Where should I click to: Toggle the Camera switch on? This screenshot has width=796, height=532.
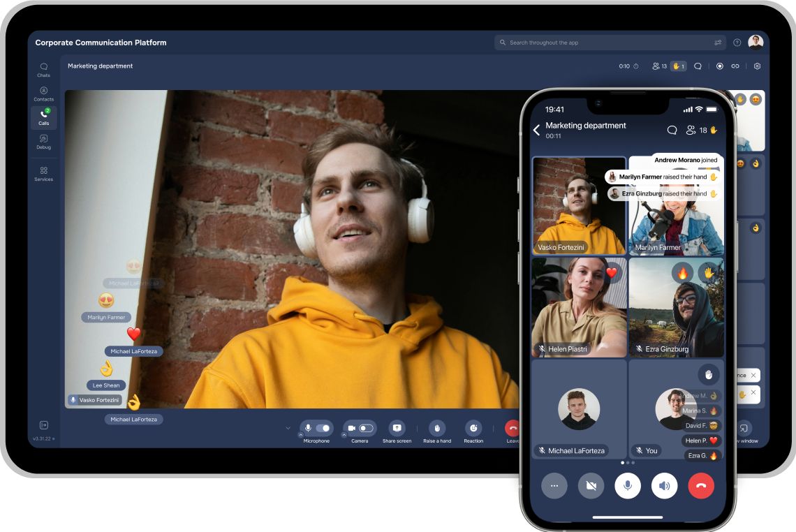click(365, 428)
